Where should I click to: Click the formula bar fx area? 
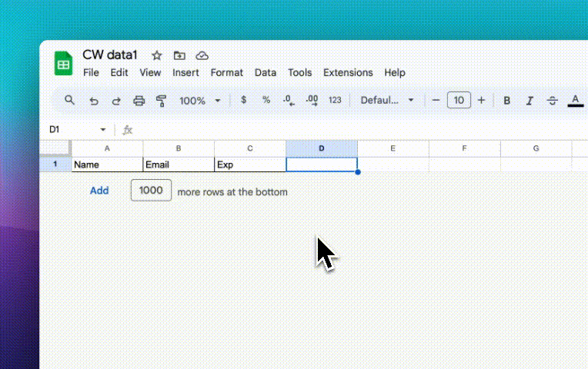[x=128, y=130]
